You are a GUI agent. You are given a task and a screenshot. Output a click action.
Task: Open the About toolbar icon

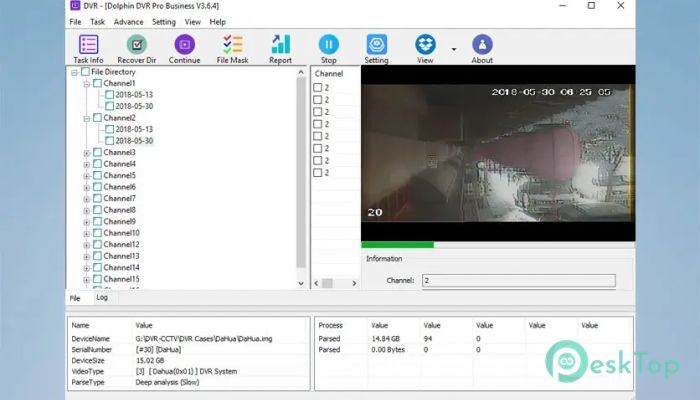pos(482,49)
